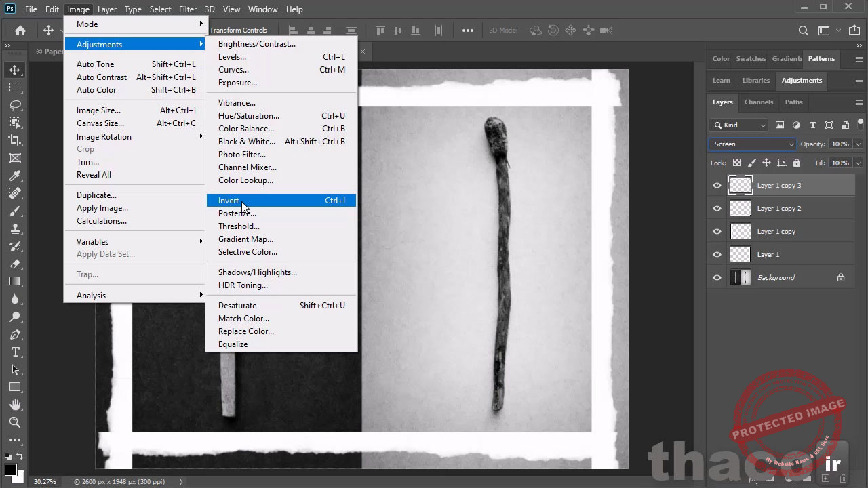The width and height of the screenshot is (868, 488).
Task: Select the Lasso tool
Action: tap(15, 105)
